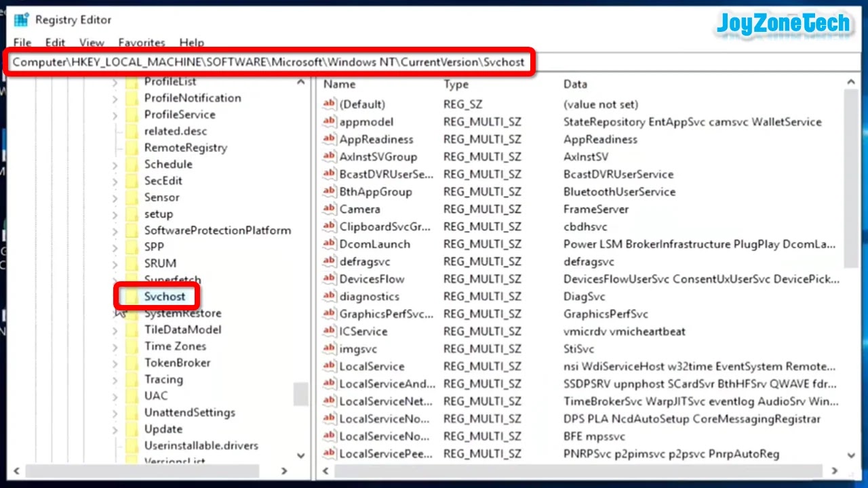Click the folder icon of the SecEdit key
Screen dimensions: 868x488
point(132,181)
